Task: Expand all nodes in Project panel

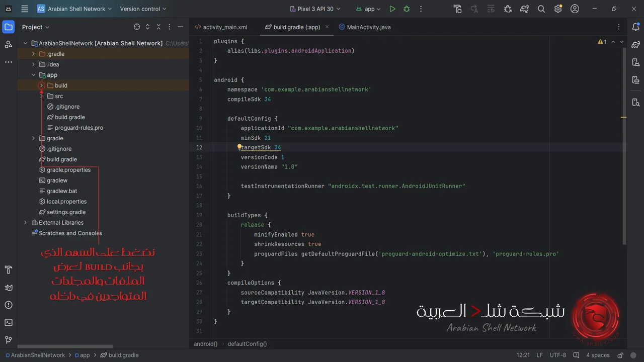Action: click(147, 27)
